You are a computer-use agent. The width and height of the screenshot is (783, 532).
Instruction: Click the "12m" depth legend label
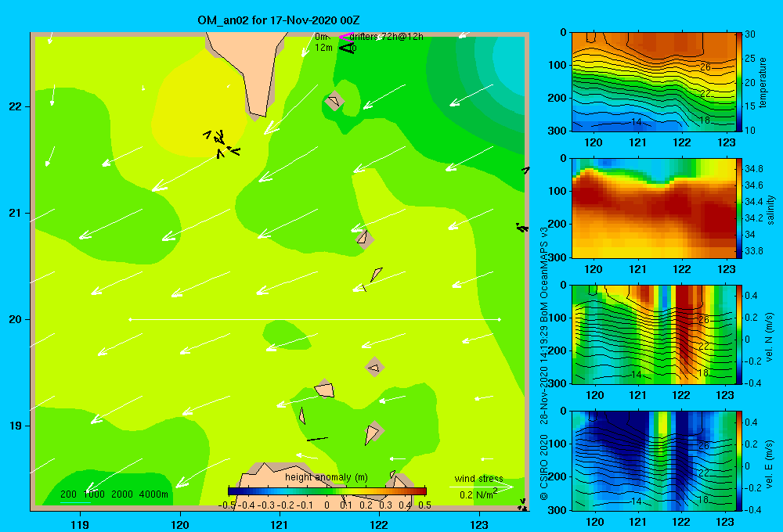point(323,48)
